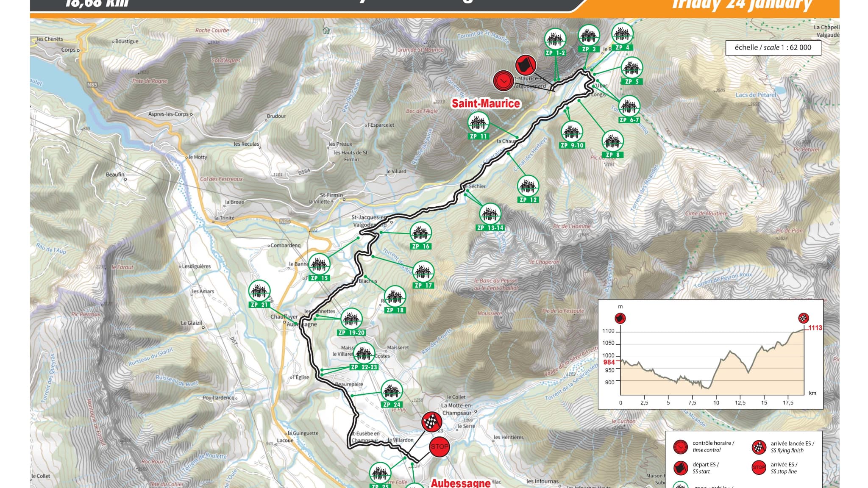The image size is (868, 488).
Task: Click the Col des Festreaux label
Action: point(221,179)
